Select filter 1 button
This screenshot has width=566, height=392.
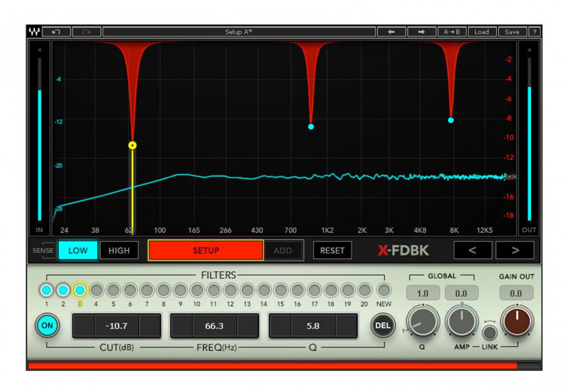click(46, 290)
